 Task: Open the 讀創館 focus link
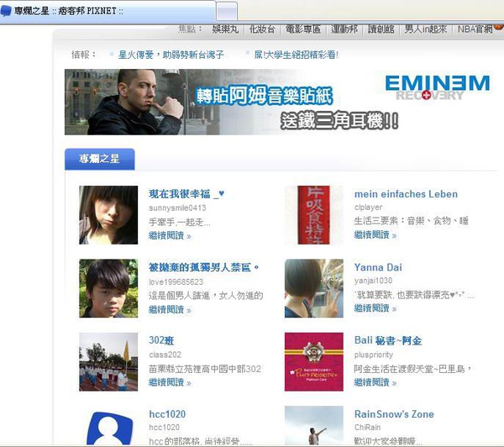381,29
